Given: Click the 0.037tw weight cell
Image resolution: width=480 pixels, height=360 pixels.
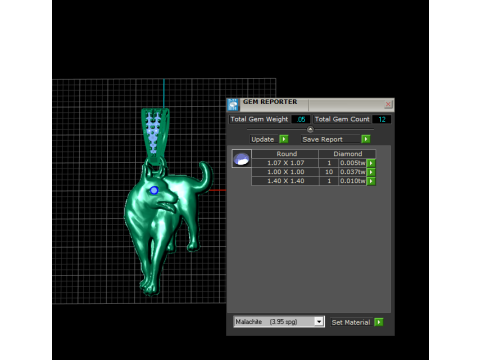Looking at the screenshot, I should click(x=352, y=172).
